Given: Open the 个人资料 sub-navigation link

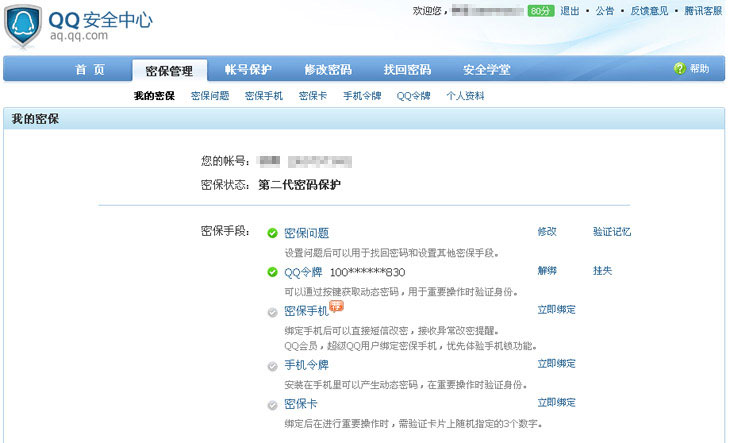Looking at the screenshot, I should coord(465,96).
